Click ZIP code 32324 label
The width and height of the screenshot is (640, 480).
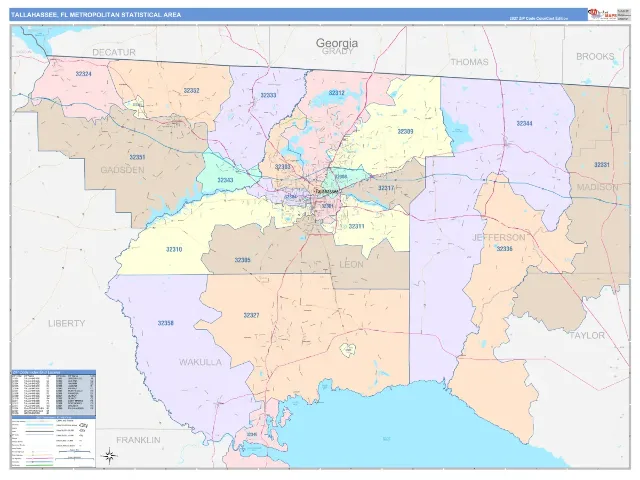point(84,74)
